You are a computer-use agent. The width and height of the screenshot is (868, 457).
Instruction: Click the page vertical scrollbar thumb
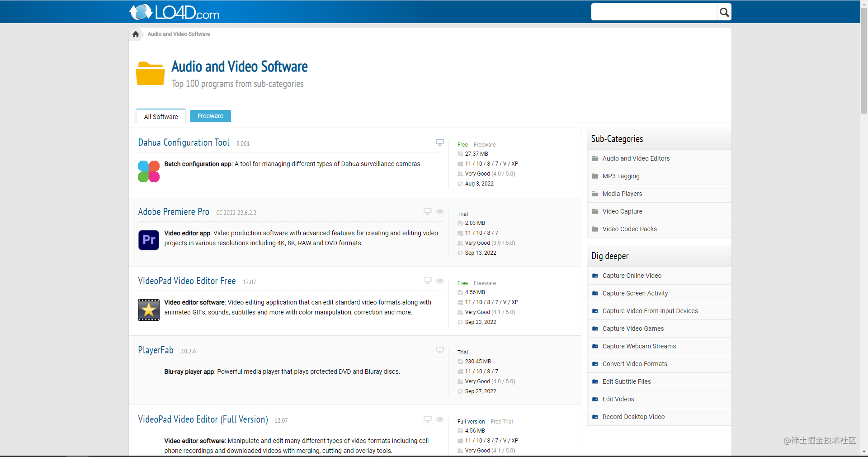[864, 61]
